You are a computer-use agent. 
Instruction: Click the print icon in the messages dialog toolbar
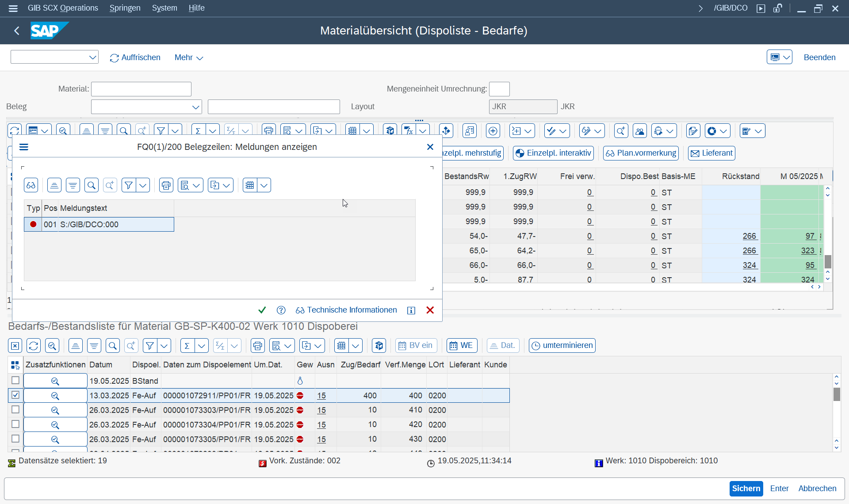(x=166, y=185)
